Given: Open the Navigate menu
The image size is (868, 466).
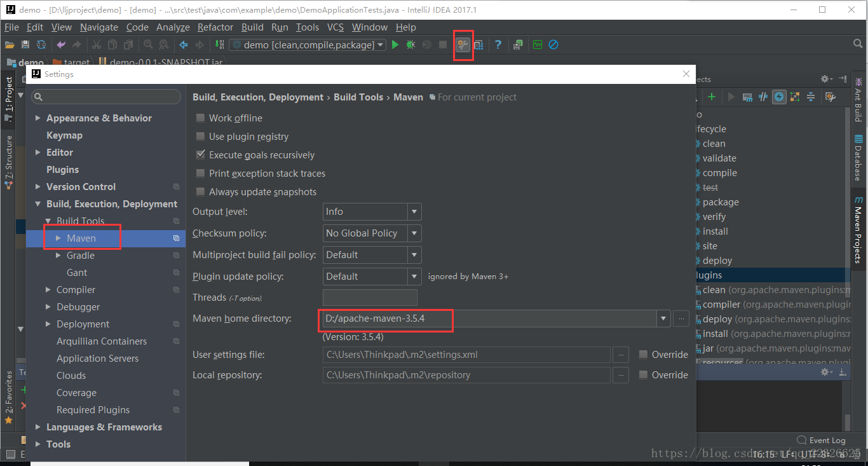Looking at the screenshot, I should (99, 27).
